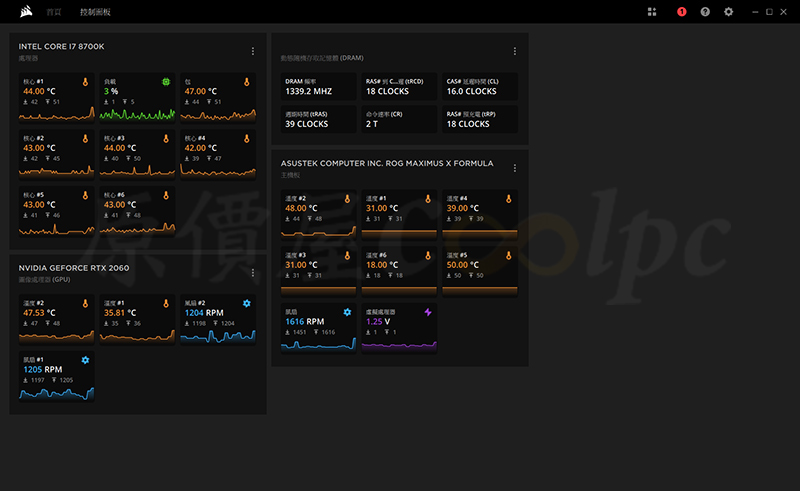
Task: Open the help question mark icon
Action: [705, 12]
